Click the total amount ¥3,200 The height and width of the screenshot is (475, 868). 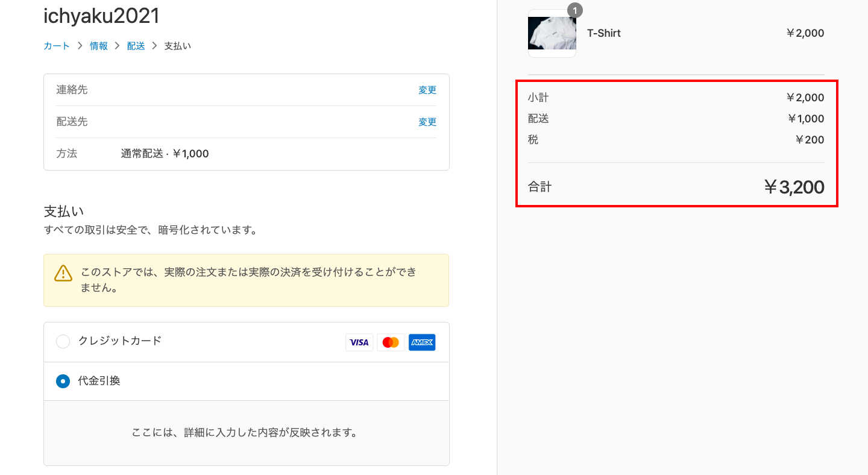pos(794,187)
